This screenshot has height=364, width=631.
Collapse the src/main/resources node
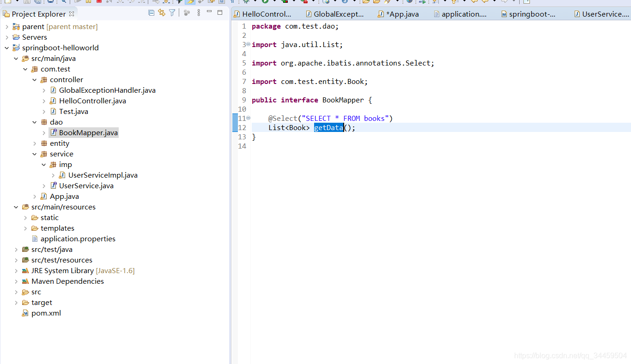[16, 207]
